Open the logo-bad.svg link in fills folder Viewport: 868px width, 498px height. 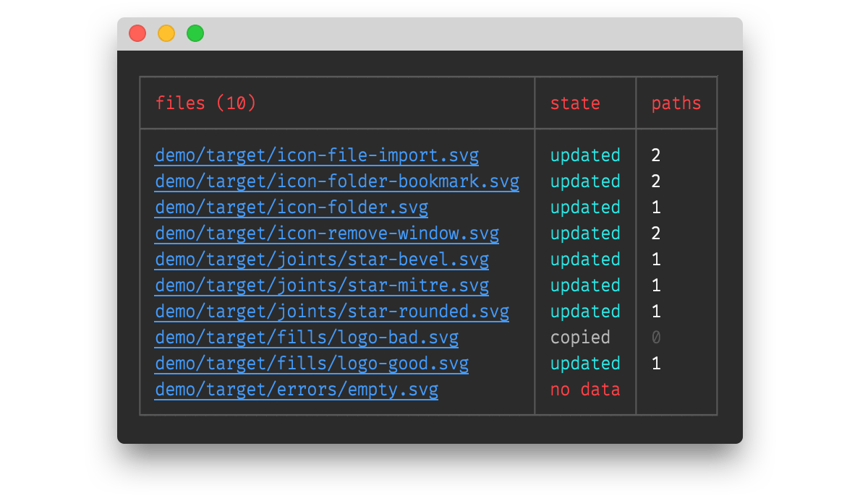pyautogui.click(x=306, y=338)
